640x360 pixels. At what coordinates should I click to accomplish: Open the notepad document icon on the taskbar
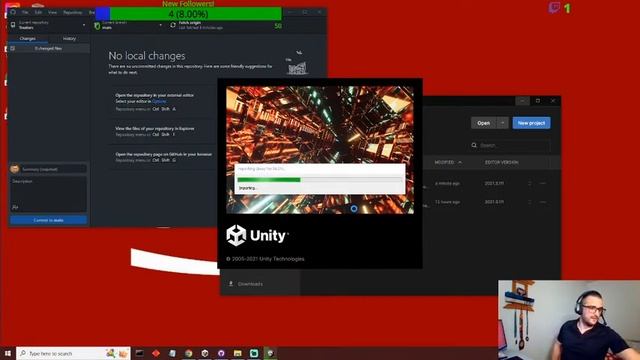172,353
